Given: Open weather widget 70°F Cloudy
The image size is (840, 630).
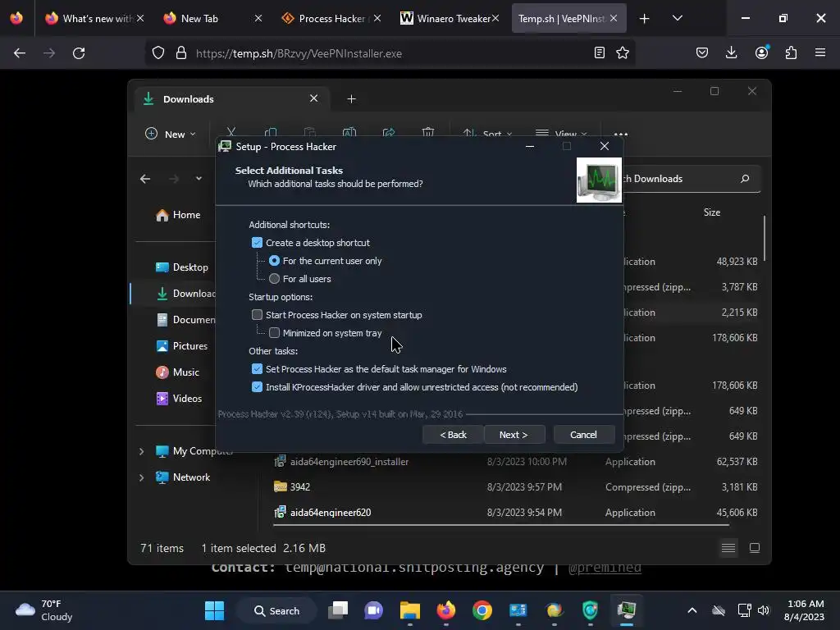Looking at the screenshot, I should tap(44, 610).
